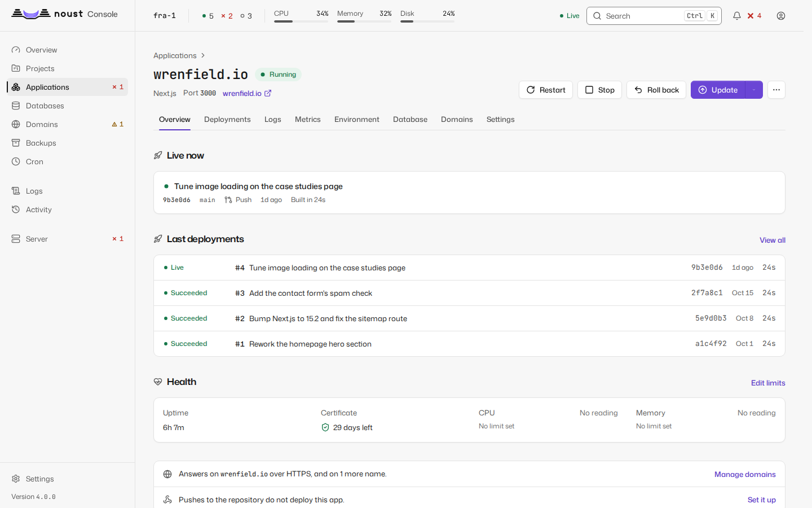
Task: Open deployment #2 Bump Next.js row
Action: pyautogui.click(x=469, y=318)
